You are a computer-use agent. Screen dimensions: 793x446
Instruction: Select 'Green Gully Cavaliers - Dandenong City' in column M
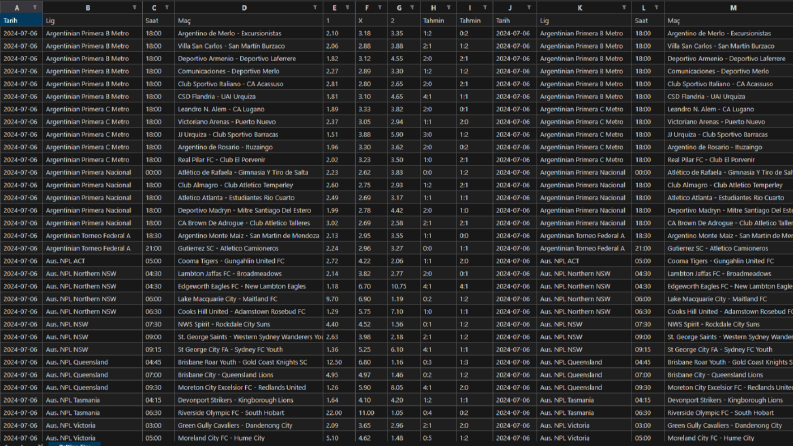[729, 425]
